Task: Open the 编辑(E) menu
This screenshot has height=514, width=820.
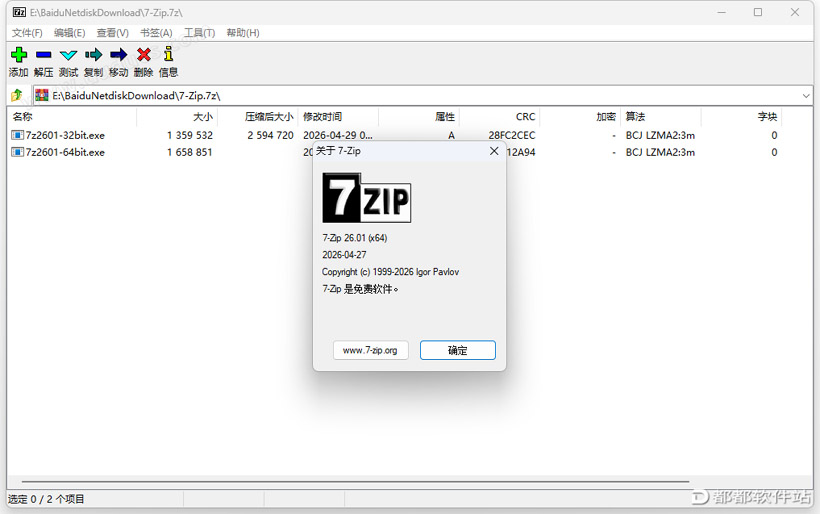Action: pyautogui.click(x=70, y=33)
